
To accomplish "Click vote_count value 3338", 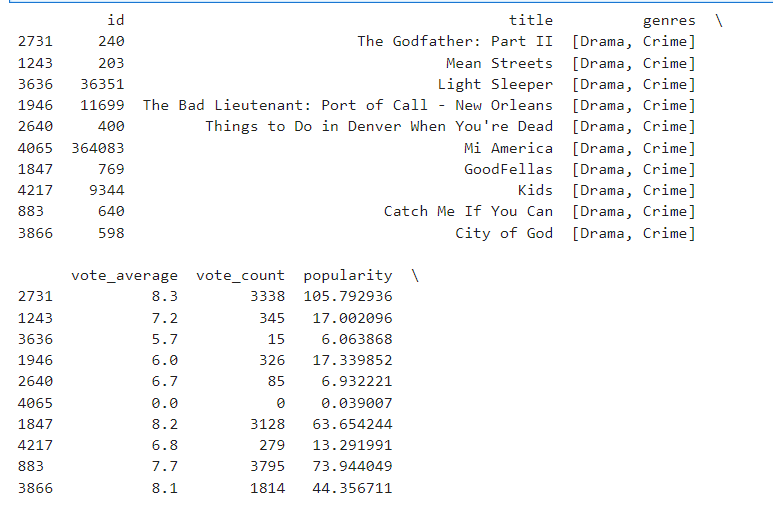I will tap(267, 297).
